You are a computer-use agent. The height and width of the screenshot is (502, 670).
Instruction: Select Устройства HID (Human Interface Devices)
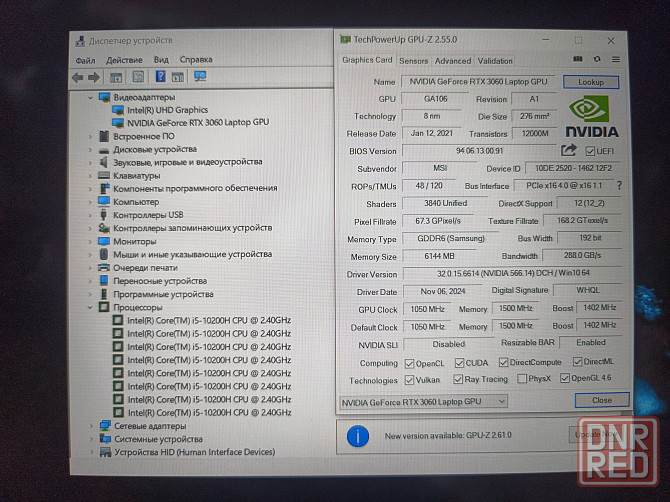click(194, 452)
